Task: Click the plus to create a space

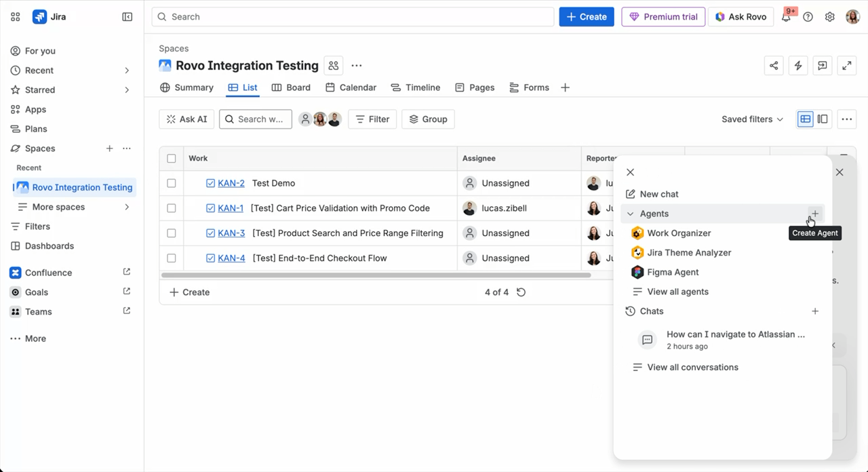Action: click(x=109, y=149)
